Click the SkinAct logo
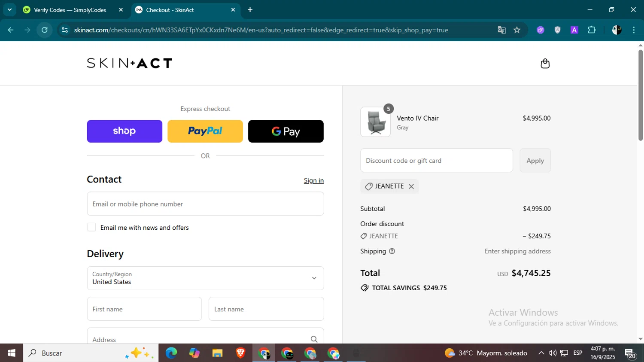The height and width of the screenshot is (362, 644). pos(130,63)
